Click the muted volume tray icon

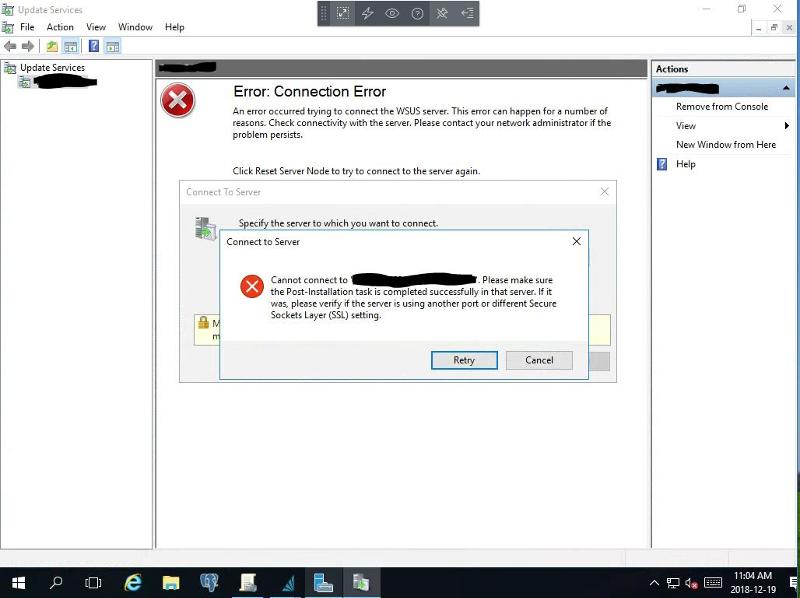tap(692, 583)
